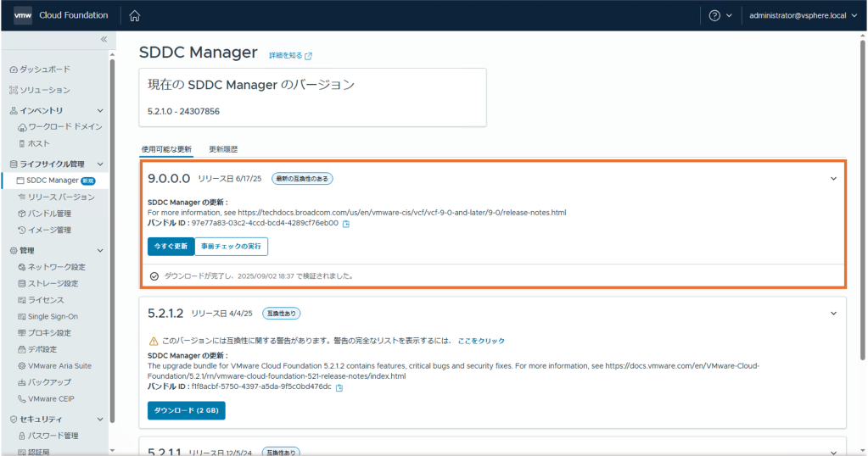Click bundle ID 97e77a83-03c2-4ccd-bcd4-4289cf76eb00
The width and height of the screenshot is (868, 456).
(265, 223)
